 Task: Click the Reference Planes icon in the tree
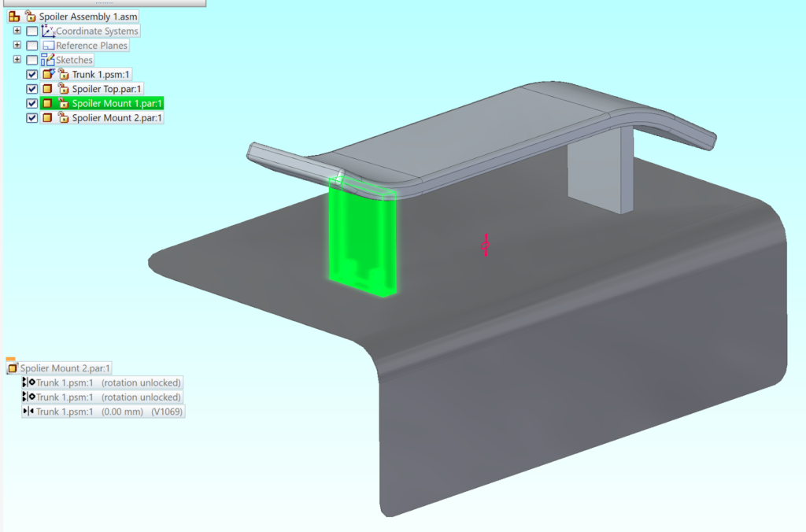47,45
